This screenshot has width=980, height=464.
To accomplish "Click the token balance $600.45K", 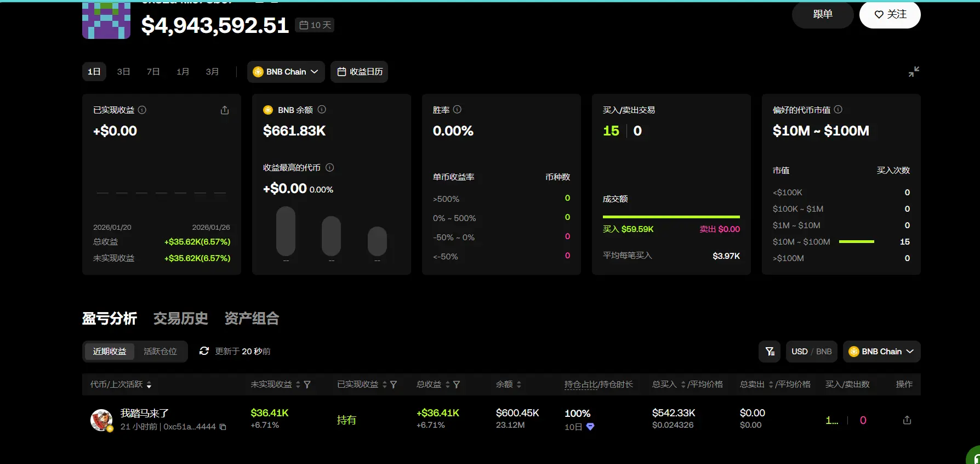I will (x=517, y=413).
